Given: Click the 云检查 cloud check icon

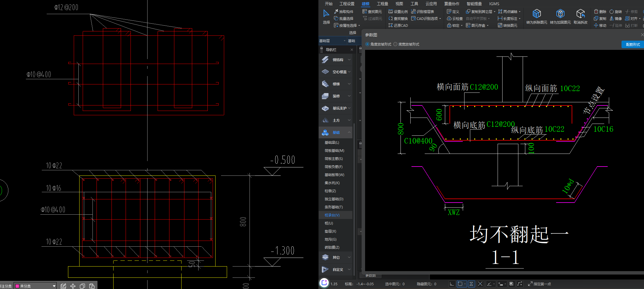Looking at the screenshot, I should pyautogui.click(x=449, y=18).
